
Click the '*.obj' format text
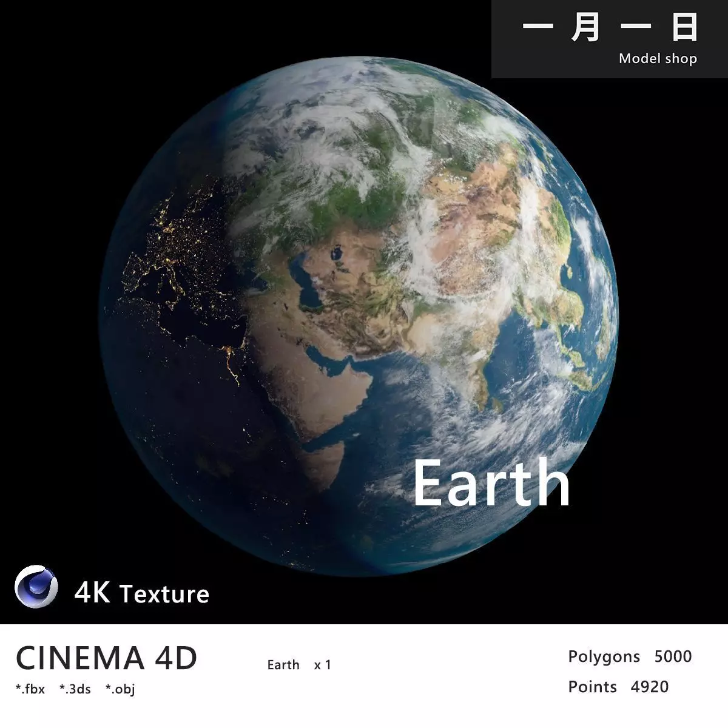pos(120,690)
